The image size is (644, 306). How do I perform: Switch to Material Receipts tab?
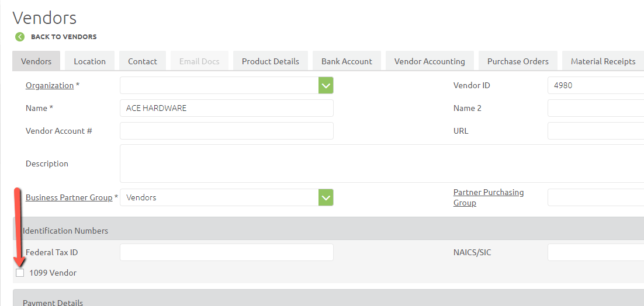pos(603,61)
